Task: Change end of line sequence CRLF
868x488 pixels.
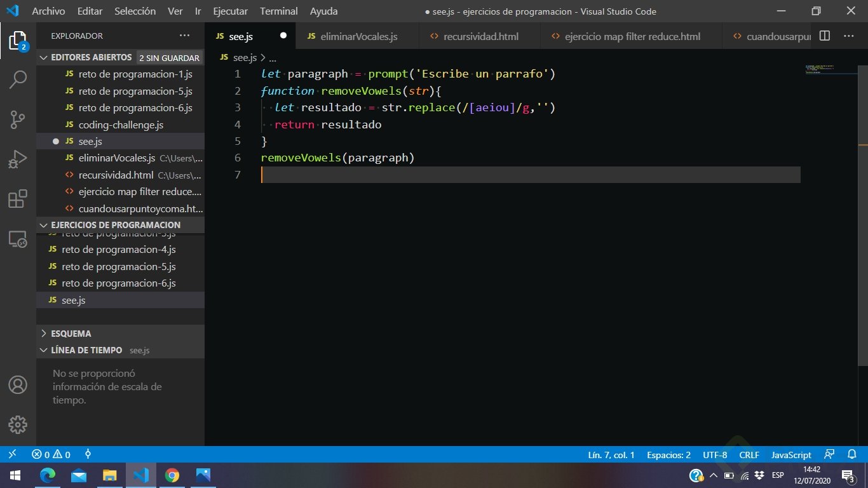Action: [x=749, y=455]
